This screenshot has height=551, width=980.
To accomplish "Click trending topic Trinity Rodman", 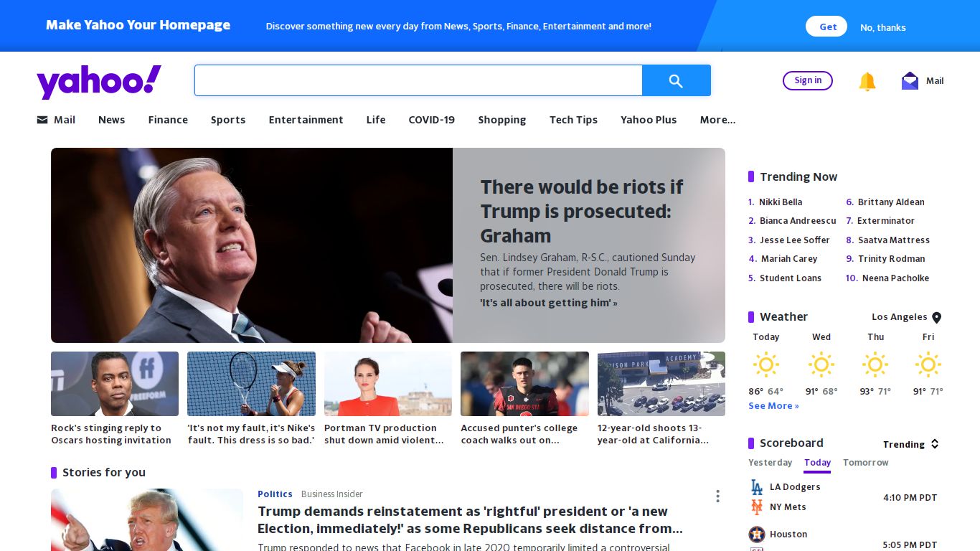I will (x=892, y=259).
